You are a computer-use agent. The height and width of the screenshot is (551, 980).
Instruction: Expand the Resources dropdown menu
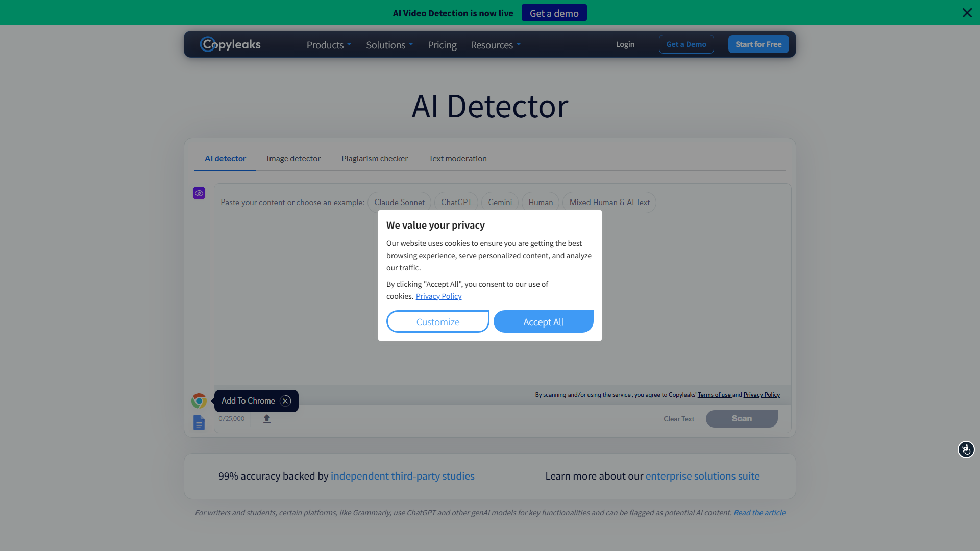[496, 45]
